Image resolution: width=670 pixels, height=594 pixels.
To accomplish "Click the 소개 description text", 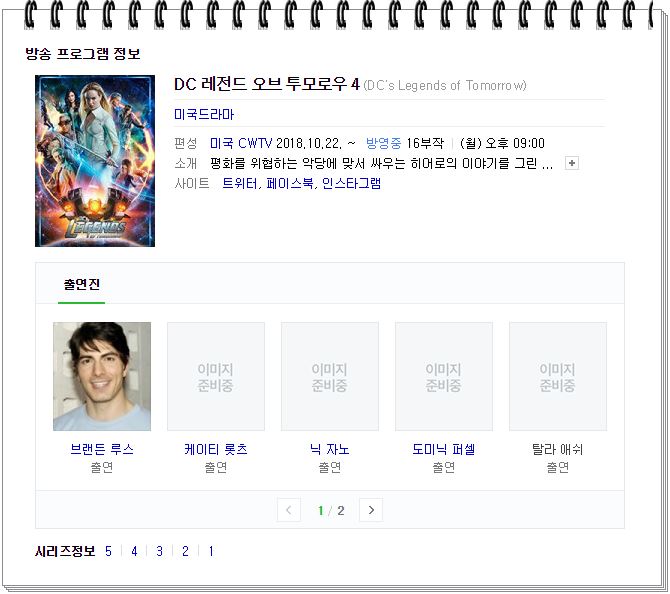I will click(x=382, y=163).
